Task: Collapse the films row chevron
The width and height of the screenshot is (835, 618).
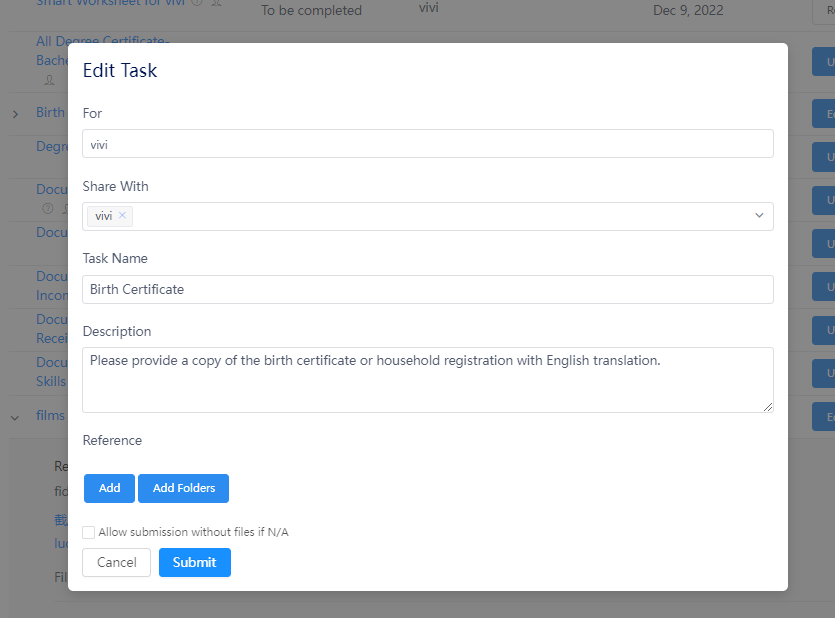Action: [x=15, y=416]
